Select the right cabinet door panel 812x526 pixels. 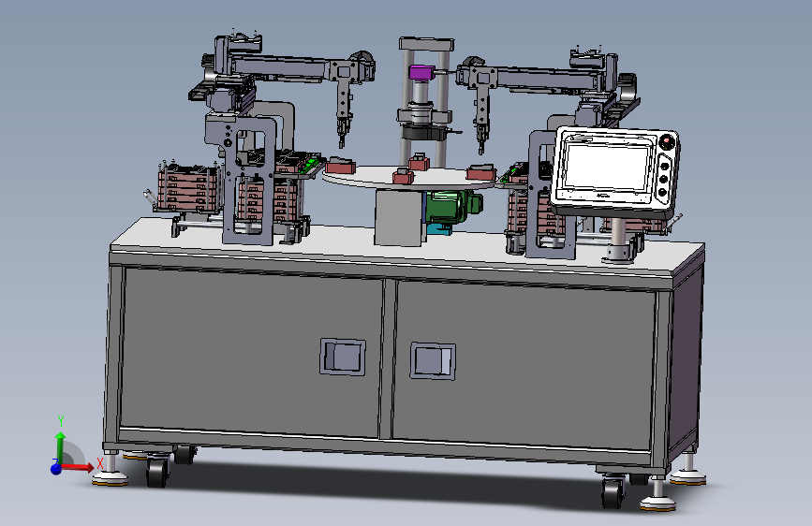tap(524, 365)
